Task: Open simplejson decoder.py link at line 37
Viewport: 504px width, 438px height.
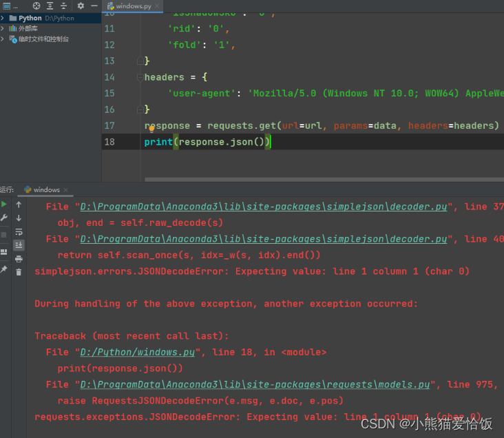Action: click(264, 207)
